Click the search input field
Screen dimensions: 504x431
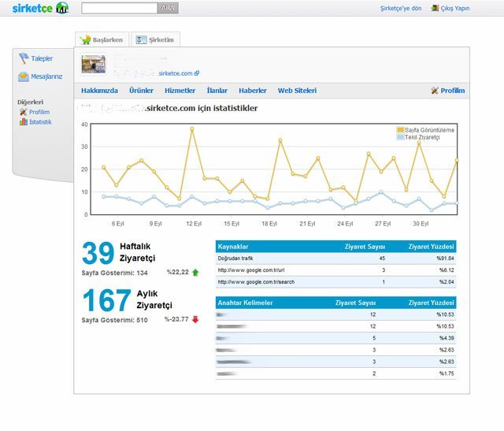[119, 8]
